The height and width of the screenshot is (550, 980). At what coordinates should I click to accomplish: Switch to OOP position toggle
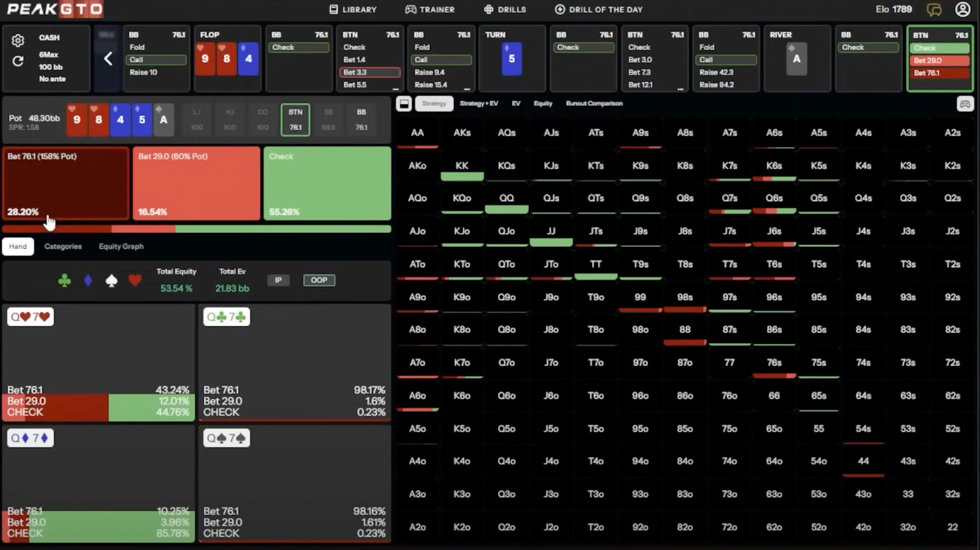pos(319,280)
